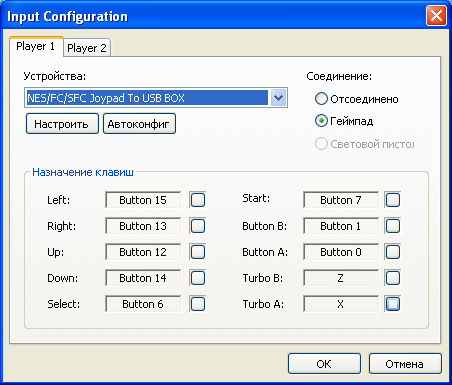Click the Автоконфиг button
The height and width of the screenshot is (385, 452).
click(x=139, y=124)
